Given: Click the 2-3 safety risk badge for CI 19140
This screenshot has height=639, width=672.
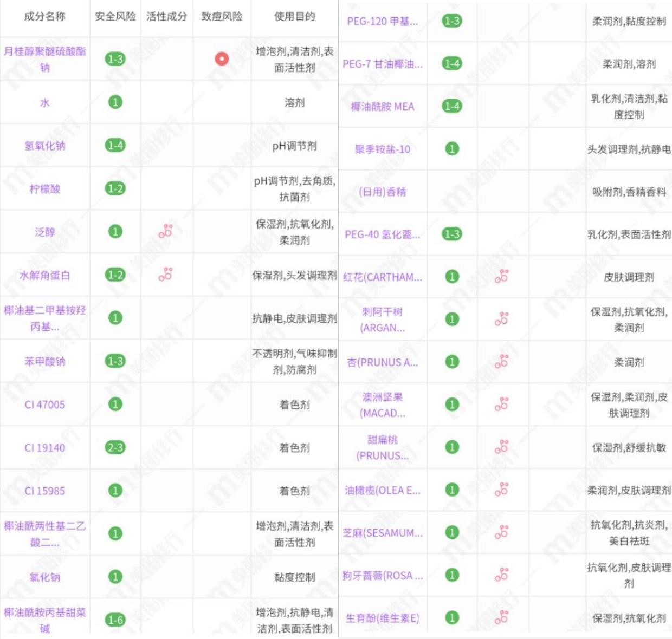Looking at the screenshot, I should point(115,447).
